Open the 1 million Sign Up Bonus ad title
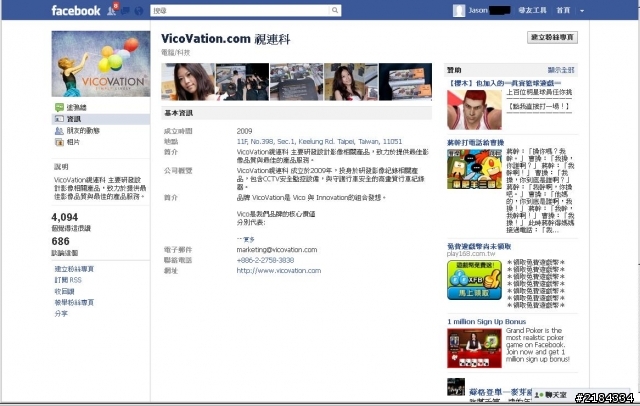 487,322
